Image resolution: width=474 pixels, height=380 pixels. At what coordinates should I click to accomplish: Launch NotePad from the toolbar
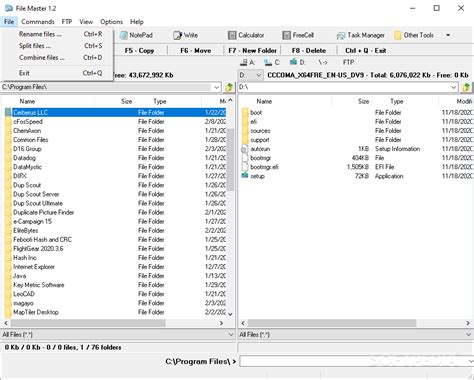(x=136, y=35)
